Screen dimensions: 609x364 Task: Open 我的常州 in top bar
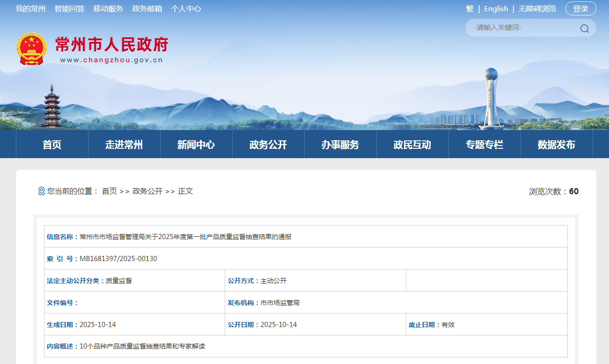coord(30,8)
